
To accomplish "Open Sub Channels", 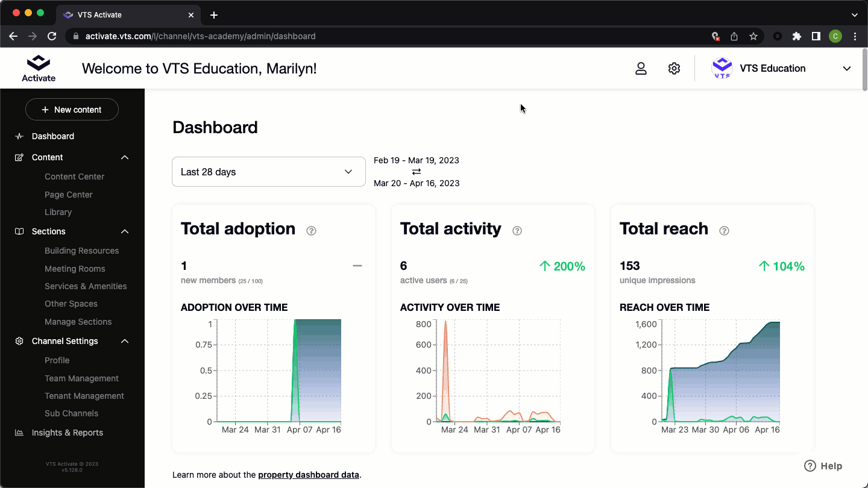I will click(72, 413).
